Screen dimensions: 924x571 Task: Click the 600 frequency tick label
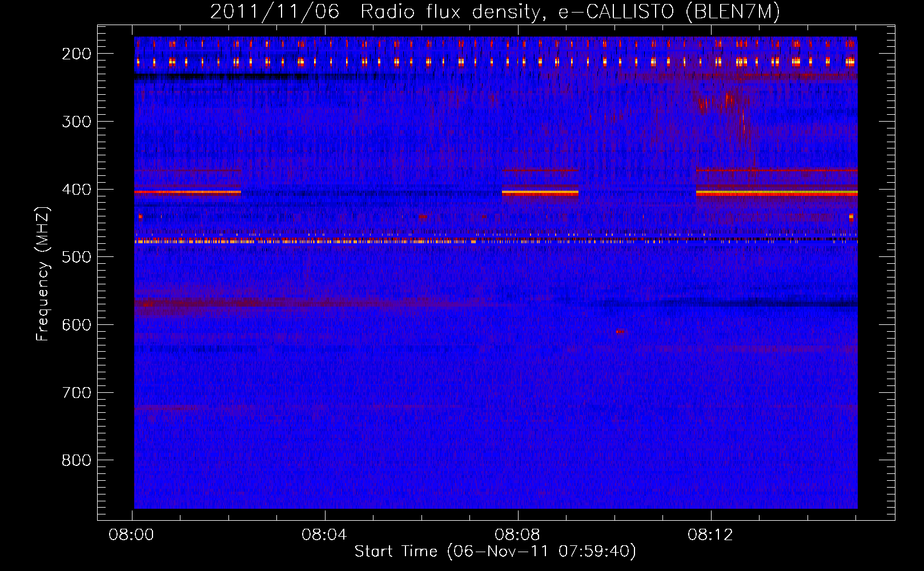[77, 325]
